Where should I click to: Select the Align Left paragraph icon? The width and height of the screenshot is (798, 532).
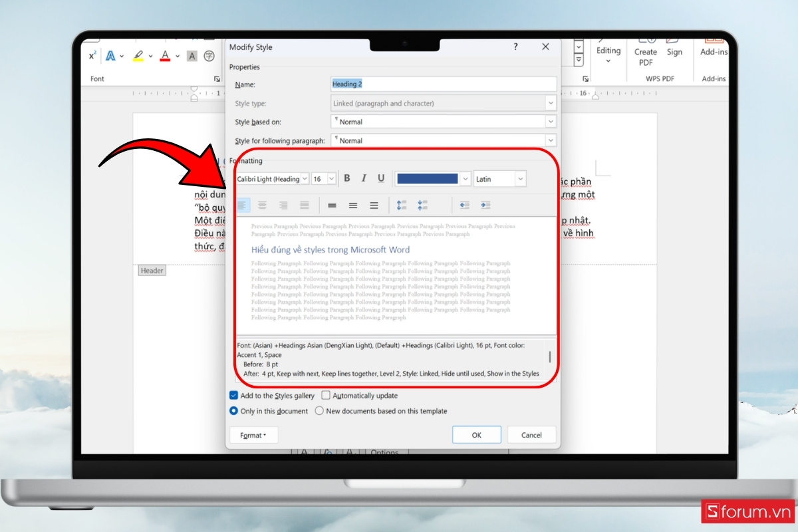[242, 205]
